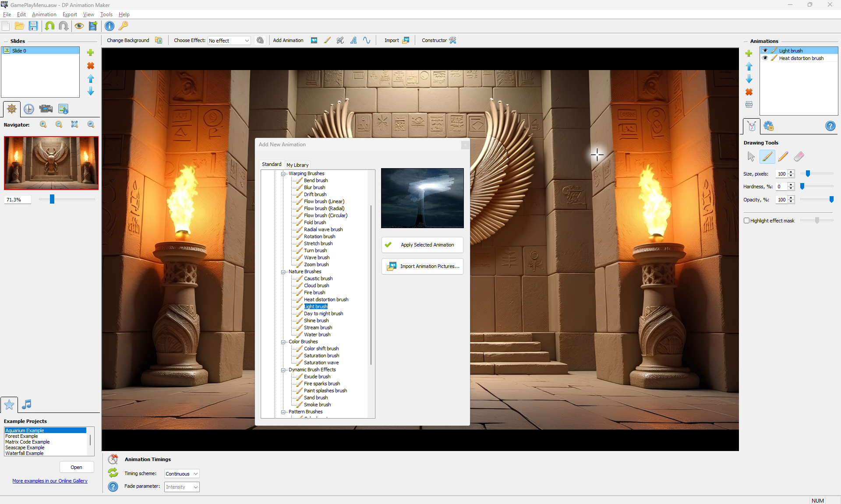Screen dimensions: 841x504
Task: Select the eraser drawing tool
Action: point(799,156)
